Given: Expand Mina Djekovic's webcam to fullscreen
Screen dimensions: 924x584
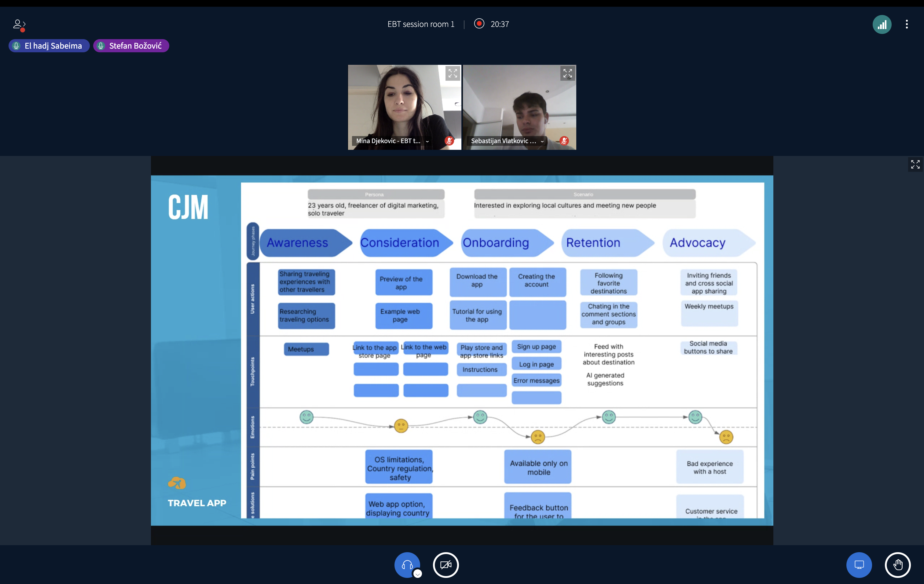Looking at the screenshot, I should point(453,73).
